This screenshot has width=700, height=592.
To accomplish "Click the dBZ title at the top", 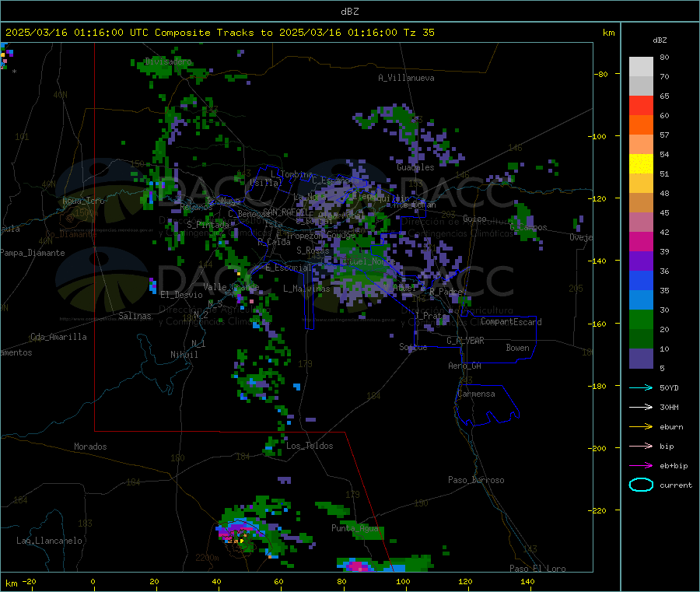I will (349, 12).
